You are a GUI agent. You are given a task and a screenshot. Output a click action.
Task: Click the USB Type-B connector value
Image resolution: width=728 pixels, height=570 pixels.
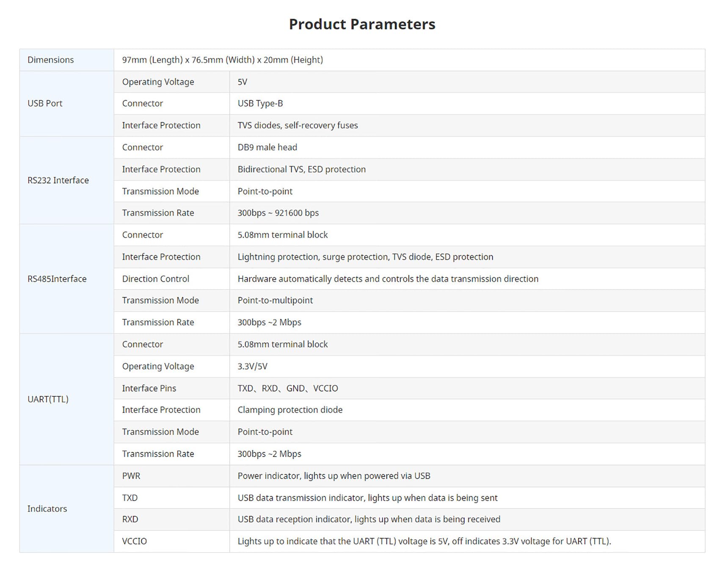[x=260, y=103]
